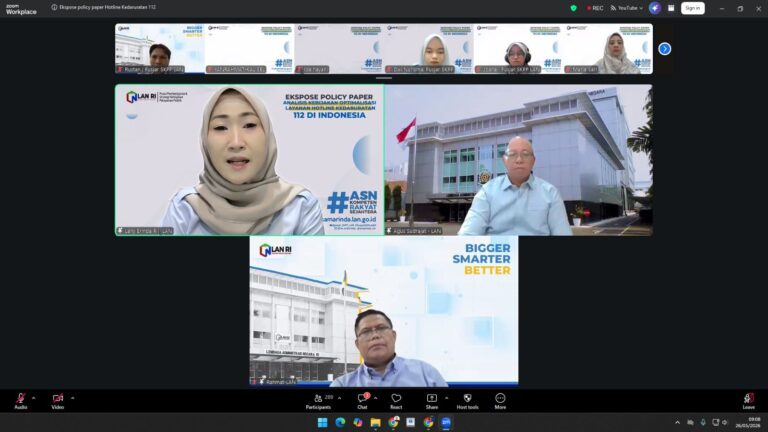Viewport: 768px width, 432px height.
Task: Unmute the microphone Audio button
Action: tap(21, 401)
